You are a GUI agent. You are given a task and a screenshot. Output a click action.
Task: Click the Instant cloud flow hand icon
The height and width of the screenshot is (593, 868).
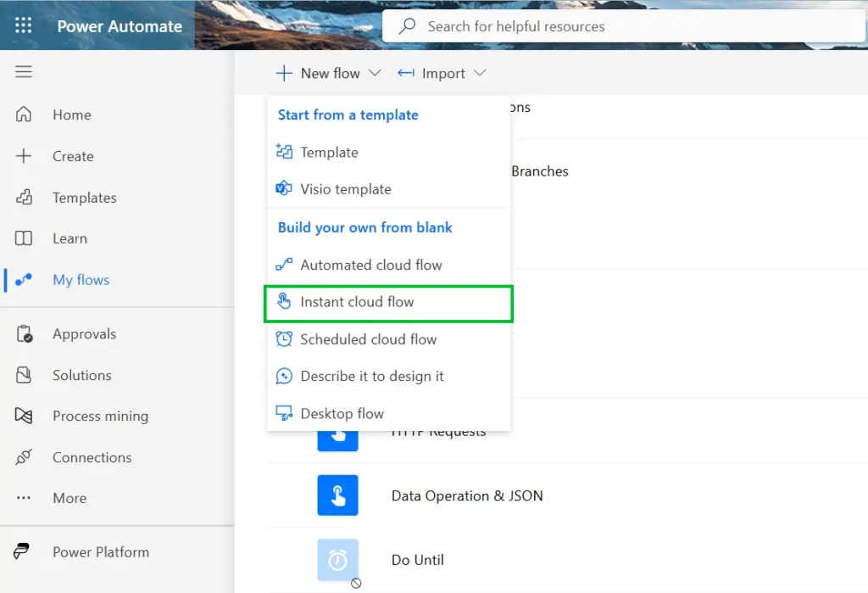point(284,301)
